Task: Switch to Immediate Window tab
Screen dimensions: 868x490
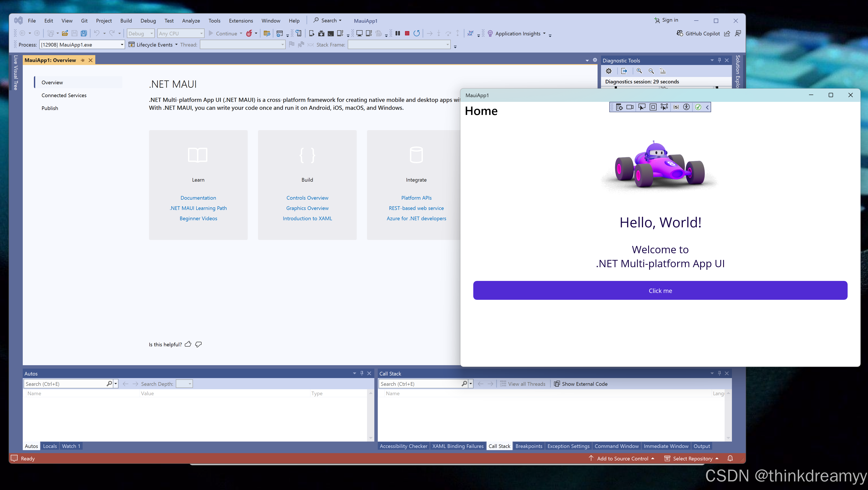Action: (666, 446)
